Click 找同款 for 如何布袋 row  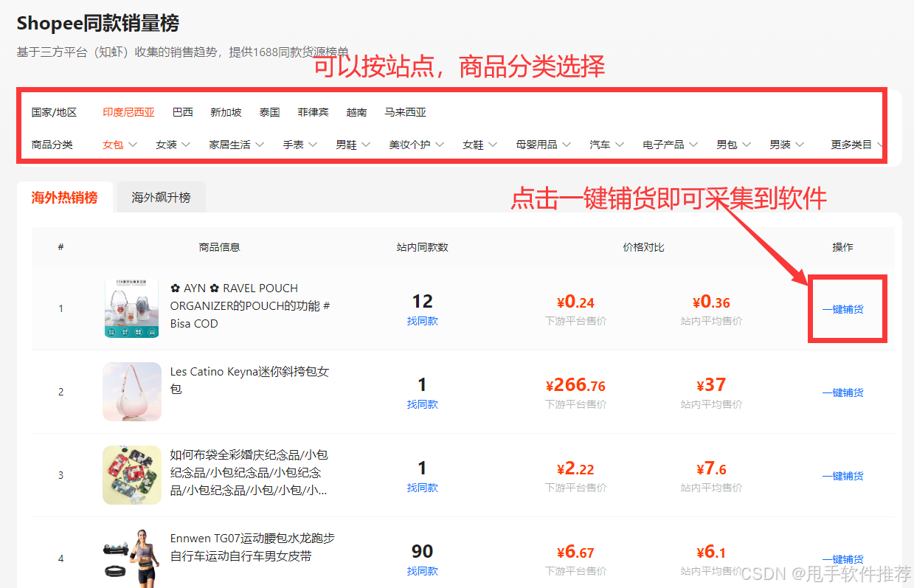point(422,488)
